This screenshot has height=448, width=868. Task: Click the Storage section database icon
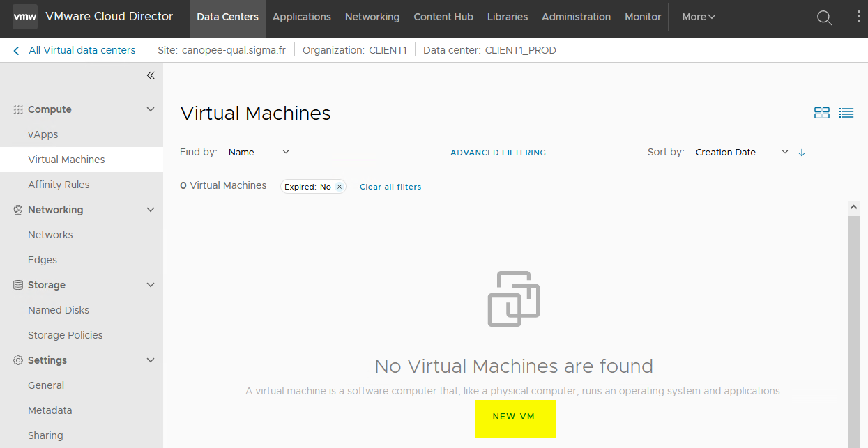[x=19, y=285]
